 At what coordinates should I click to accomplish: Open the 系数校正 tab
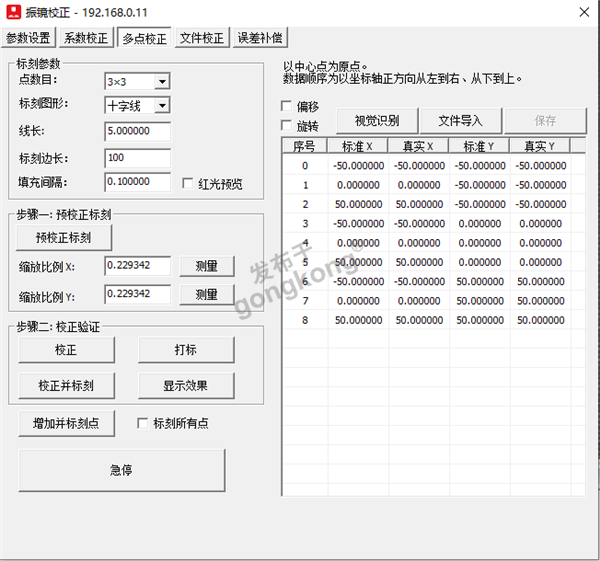click(x=85, y=39)
